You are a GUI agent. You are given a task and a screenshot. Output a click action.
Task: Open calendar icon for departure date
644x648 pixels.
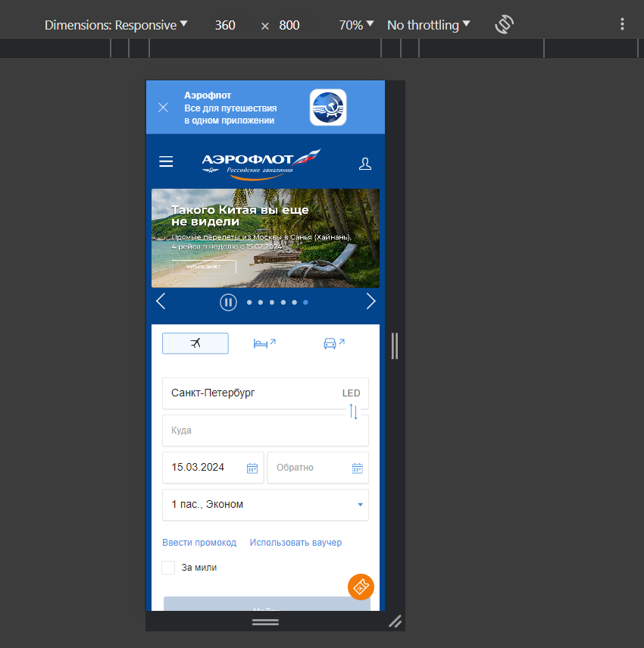coord(252,468)
